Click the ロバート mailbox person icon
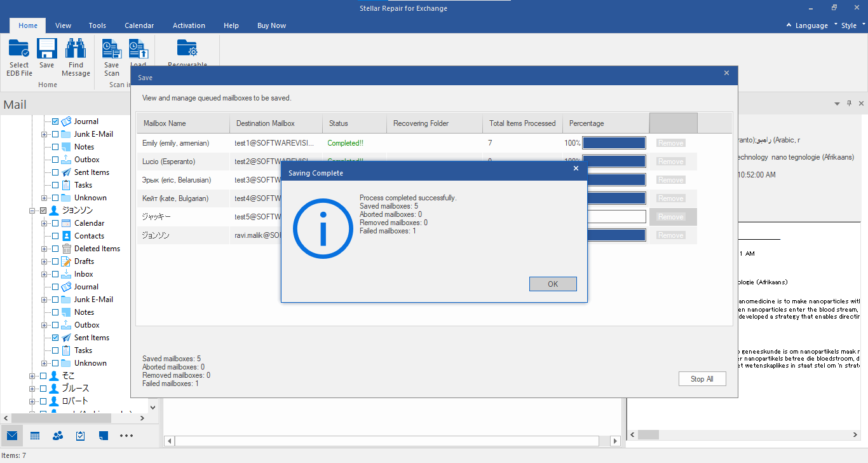The width and height of the screenshot is (868, 463). [54, 401]
